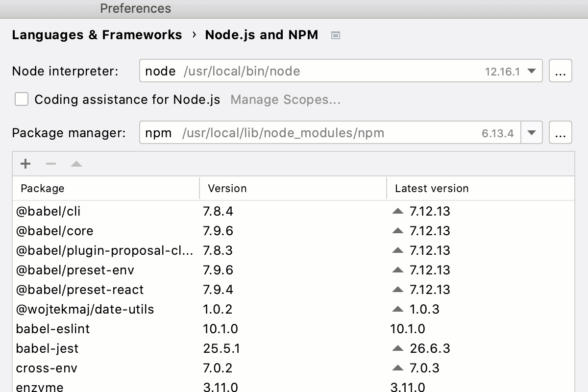
Task: Open package manager browse dialog via ellipsis button
Action: 560,132
